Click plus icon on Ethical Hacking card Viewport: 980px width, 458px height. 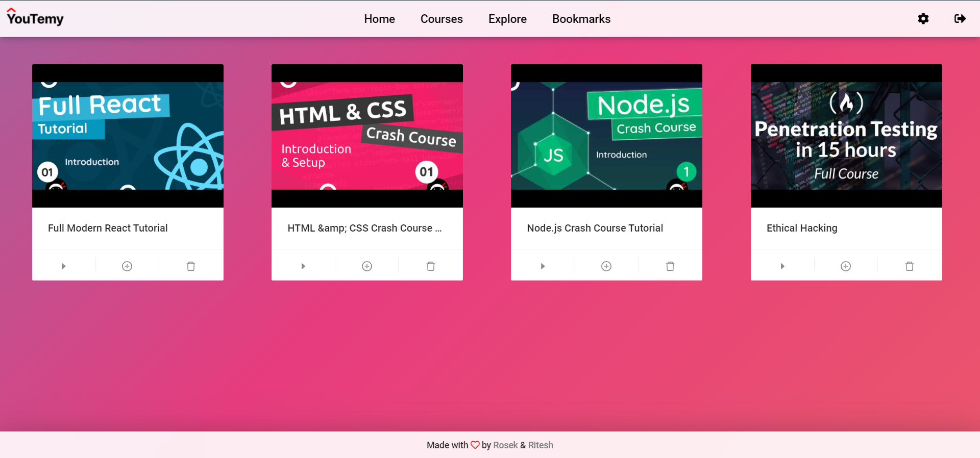[x=846, y=266]
